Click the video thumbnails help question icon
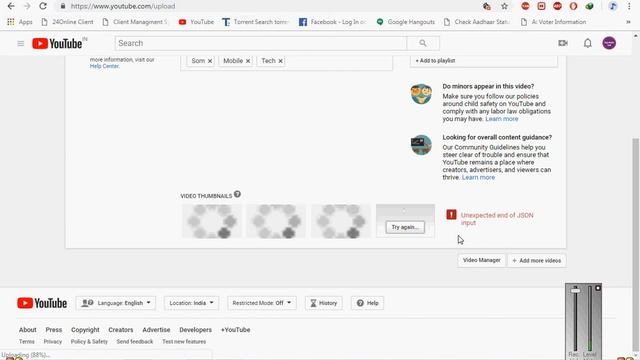Viewport: 640px width, 360px height. coord(237,194)
